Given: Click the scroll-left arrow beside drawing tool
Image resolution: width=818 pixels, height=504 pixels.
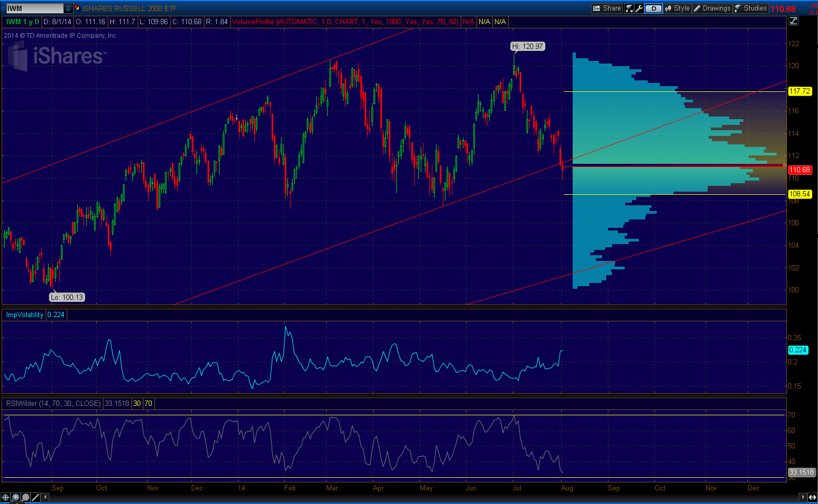Looking at the screenshot, I should (x=46, y=497).
